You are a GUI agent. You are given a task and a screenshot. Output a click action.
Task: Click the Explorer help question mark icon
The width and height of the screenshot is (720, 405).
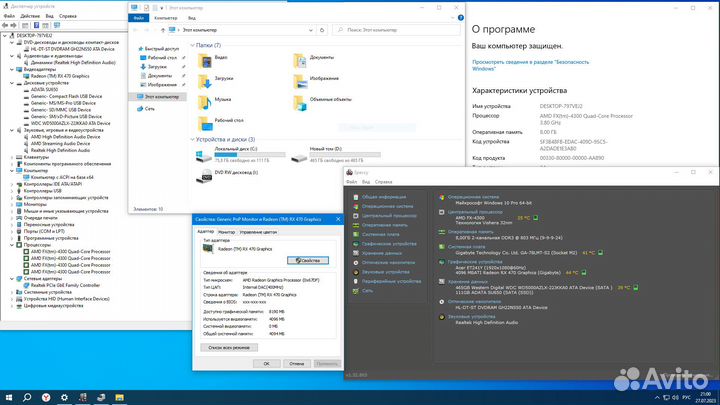coord(461,18)
